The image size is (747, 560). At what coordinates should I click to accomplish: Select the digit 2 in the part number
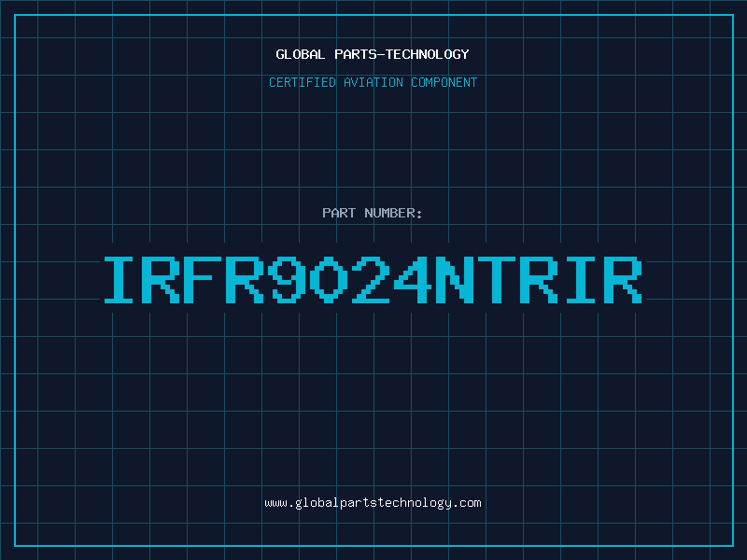[x=370, y=280]
